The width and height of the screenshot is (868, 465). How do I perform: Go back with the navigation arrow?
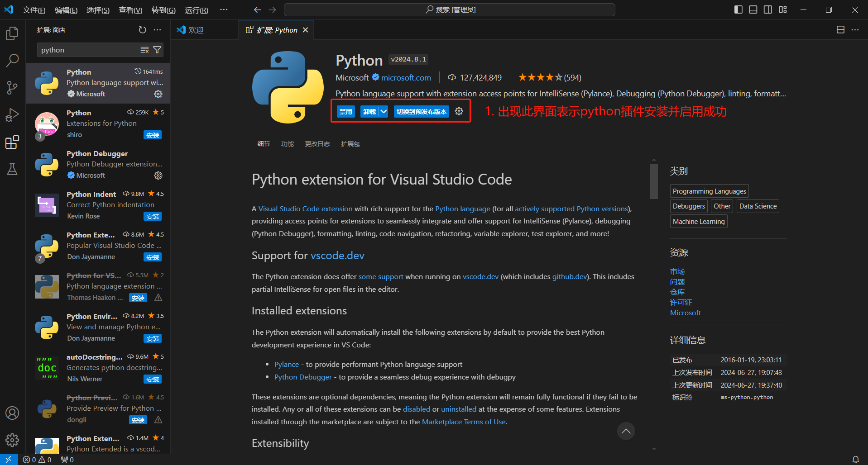[257, 9]
